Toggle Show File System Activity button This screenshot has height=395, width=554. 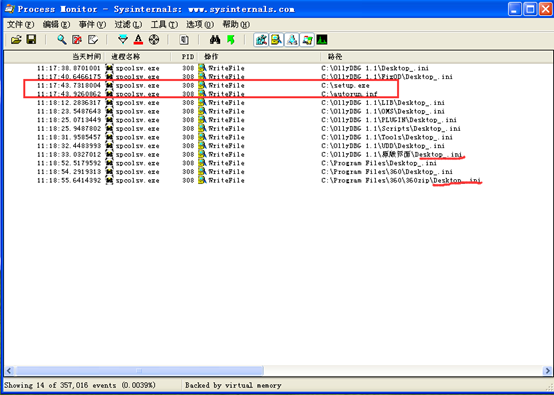(x=276, y=40)
